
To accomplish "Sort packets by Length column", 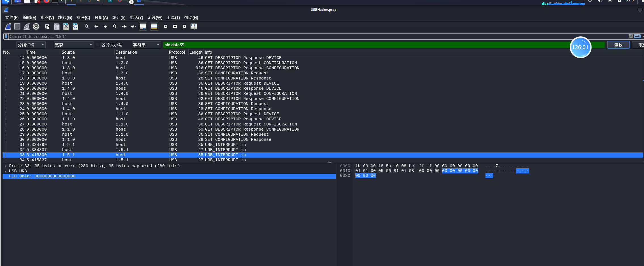I will pos(196,52).
